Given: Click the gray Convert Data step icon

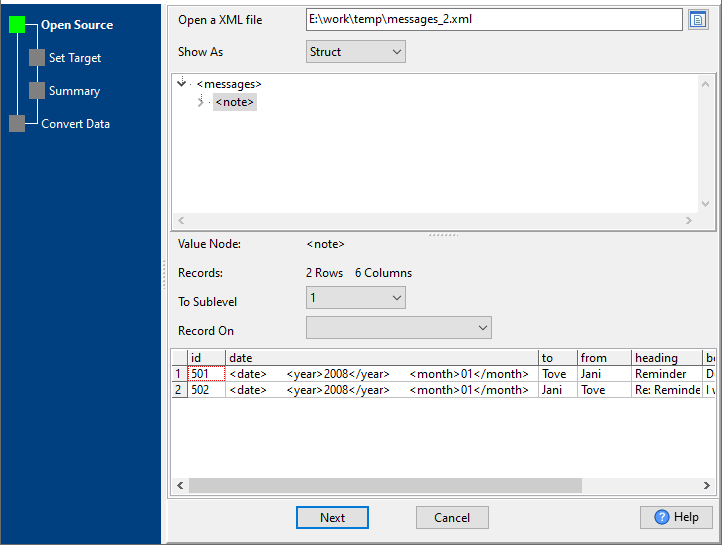Looking at the screenshot, I should pyautogui.click(x=17, y=124).
